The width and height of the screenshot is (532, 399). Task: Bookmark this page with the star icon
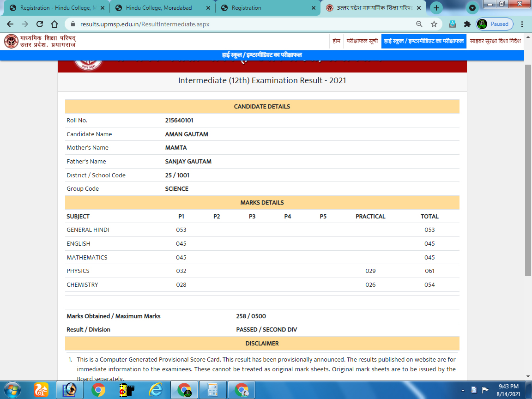[434, 24]
